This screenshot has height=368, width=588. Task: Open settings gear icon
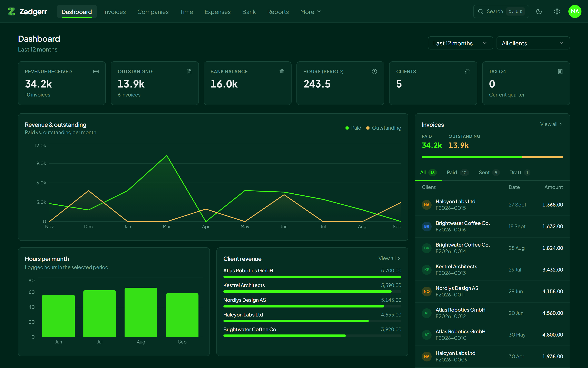pos(557,11)
